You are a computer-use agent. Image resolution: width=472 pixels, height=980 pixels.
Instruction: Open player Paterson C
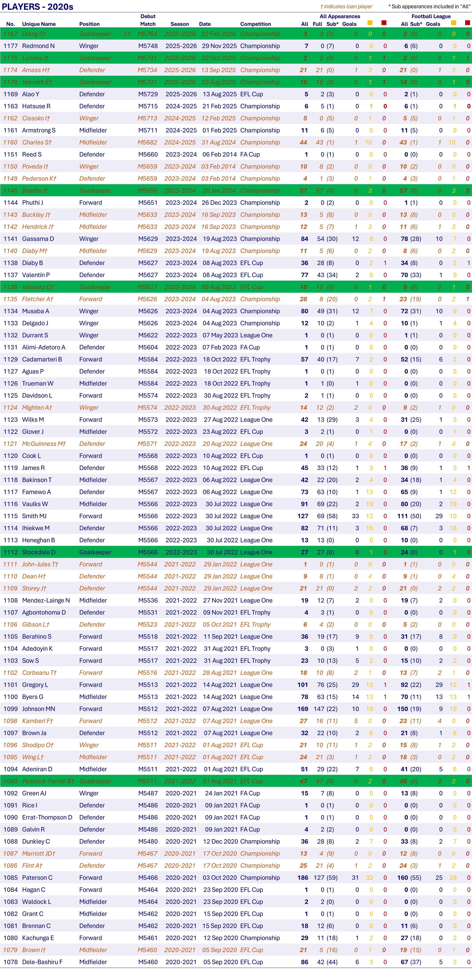37,878
